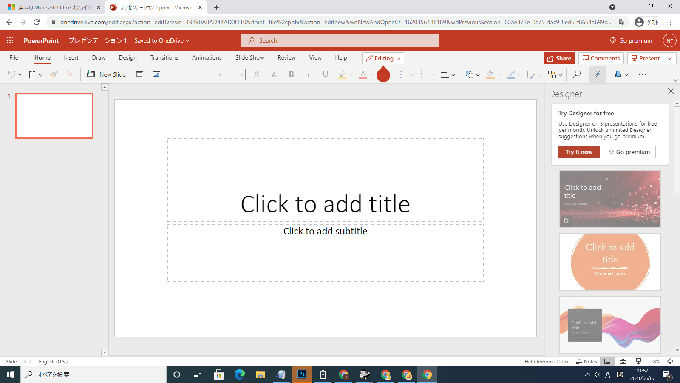Click the Shapes icon

click(469, 75)
